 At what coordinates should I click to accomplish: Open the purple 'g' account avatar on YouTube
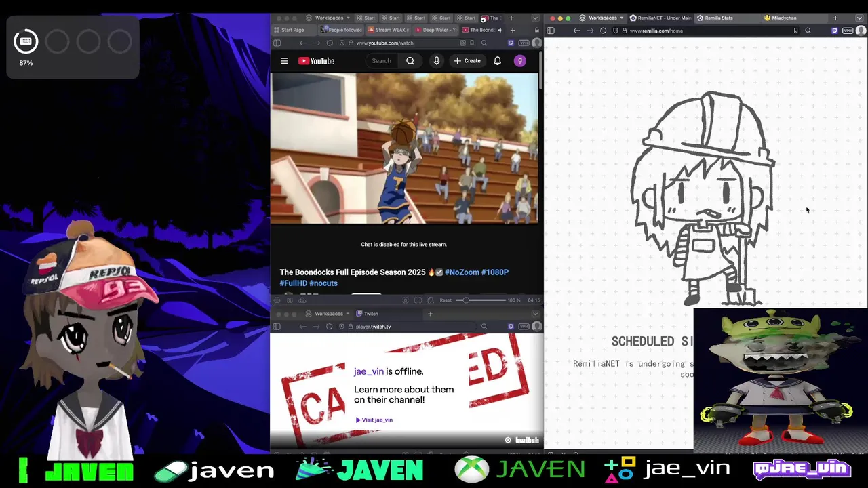coord(520,61)
